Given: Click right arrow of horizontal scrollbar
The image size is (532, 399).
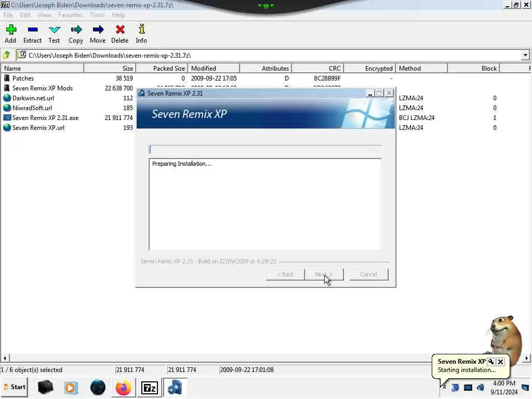Looking at the screenshot, I should coord(527,358).
